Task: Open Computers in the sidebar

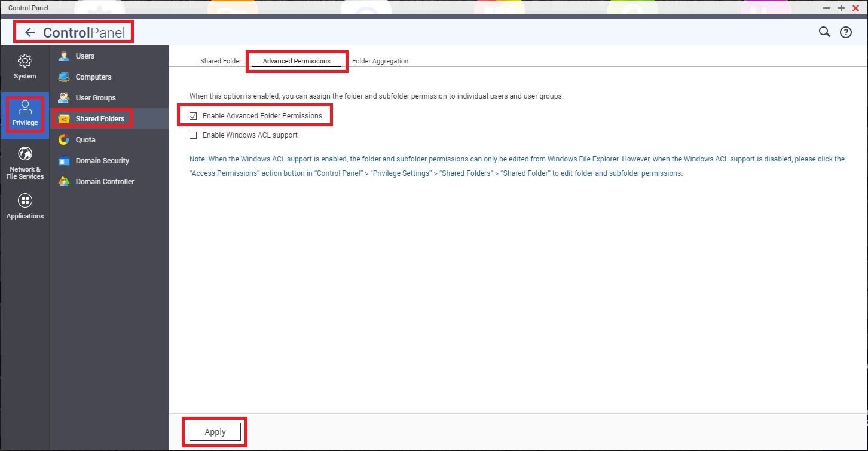Action: point(93,77)
